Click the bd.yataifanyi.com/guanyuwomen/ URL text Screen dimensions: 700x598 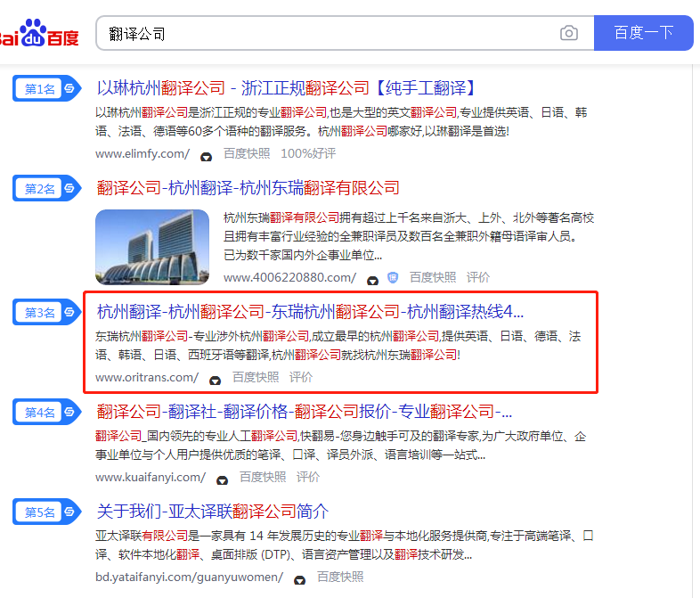190,577
